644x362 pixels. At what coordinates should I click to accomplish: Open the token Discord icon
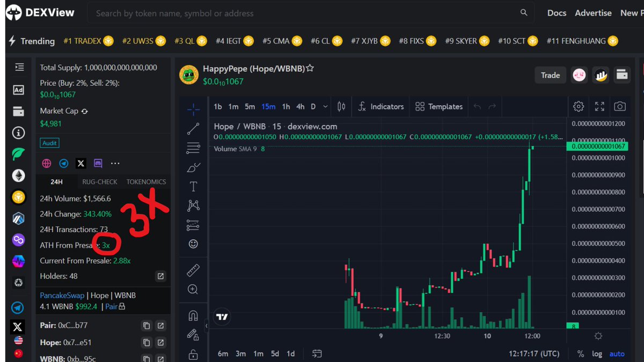pyautogui.click(x=98, y=164)
